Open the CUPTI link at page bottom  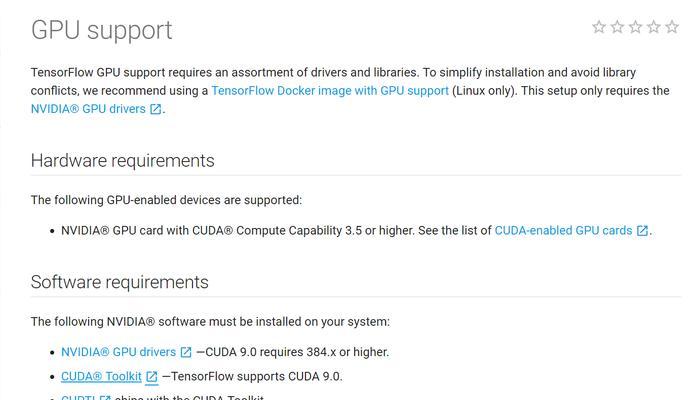click(79, 397)
